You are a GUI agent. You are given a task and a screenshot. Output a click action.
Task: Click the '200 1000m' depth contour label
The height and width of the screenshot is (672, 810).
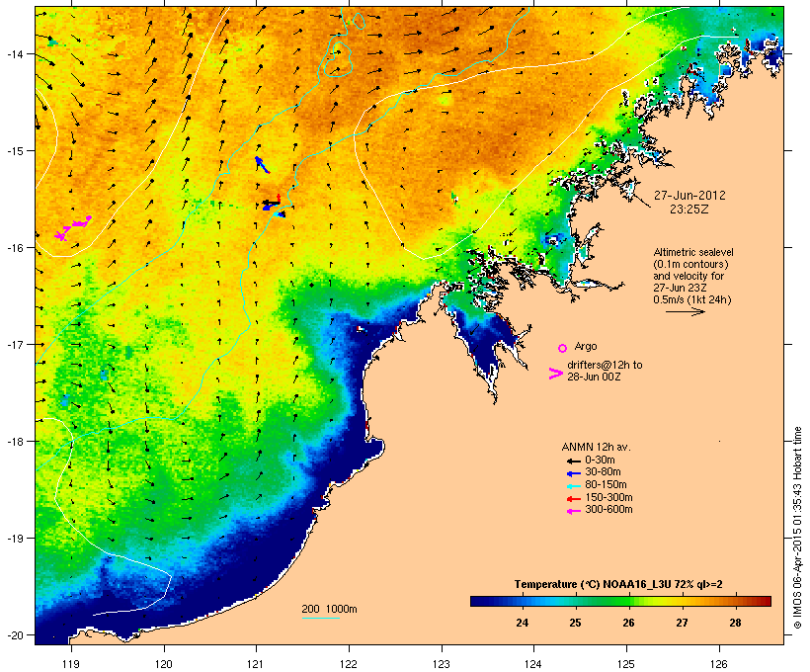click(x=329, y=609)
